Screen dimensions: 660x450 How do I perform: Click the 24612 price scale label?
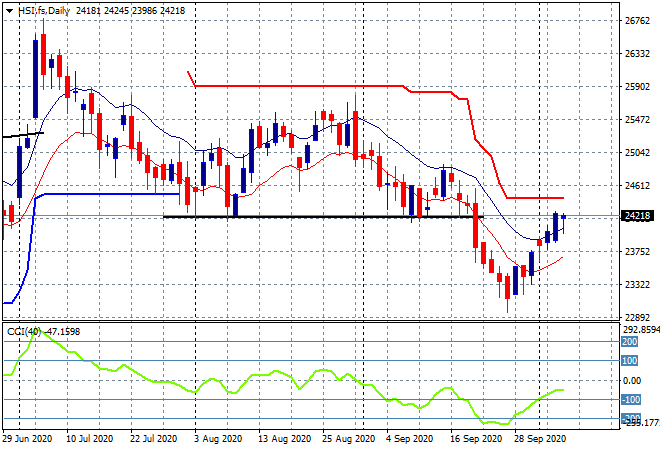637,186
